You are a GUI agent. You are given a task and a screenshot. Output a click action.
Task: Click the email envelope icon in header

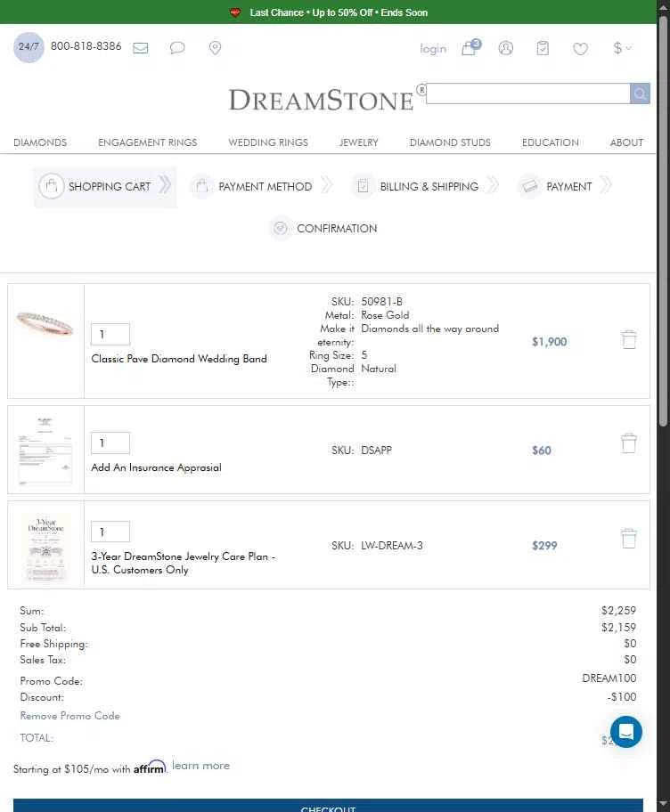click(141, 48)
